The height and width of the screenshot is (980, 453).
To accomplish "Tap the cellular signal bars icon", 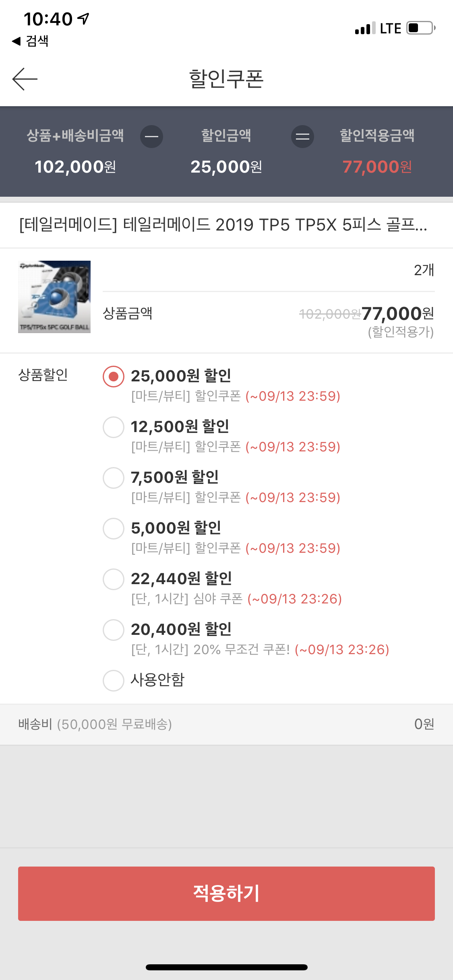I will coord(365,28).
